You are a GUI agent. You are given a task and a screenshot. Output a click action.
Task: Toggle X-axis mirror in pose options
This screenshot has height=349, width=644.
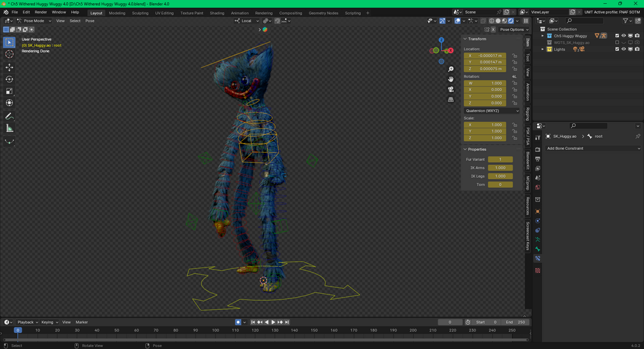(x=493, y=30)
